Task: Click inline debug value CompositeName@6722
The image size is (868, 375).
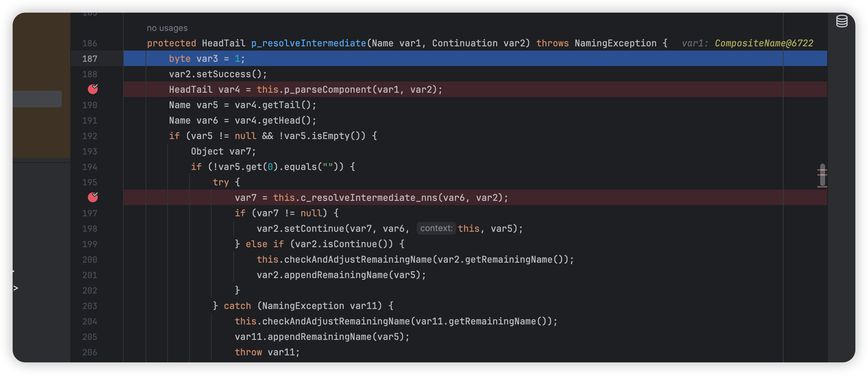Action: point(764,43)
